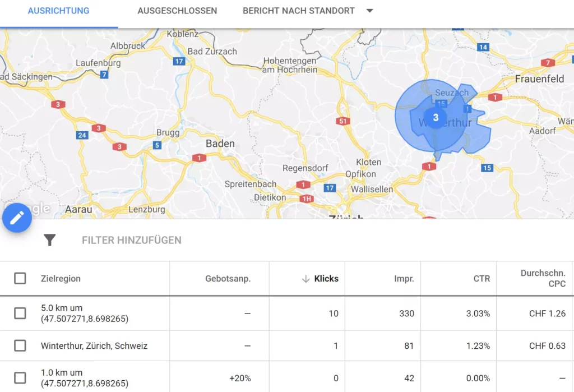Click the Klicks value 10
The image size is (574, 392).
point(334,313)
